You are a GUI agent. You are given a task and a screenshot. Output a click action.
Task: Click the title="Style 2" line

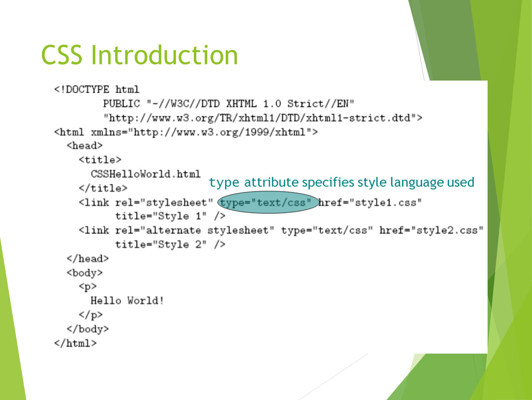pos(170,244)
